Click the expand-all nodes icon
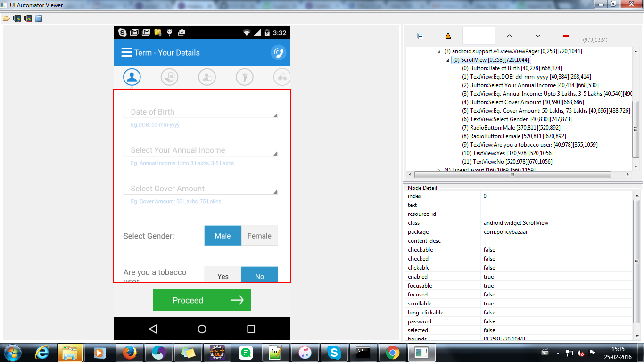This screenshot has height=362, width=644. tap(420, 35)
